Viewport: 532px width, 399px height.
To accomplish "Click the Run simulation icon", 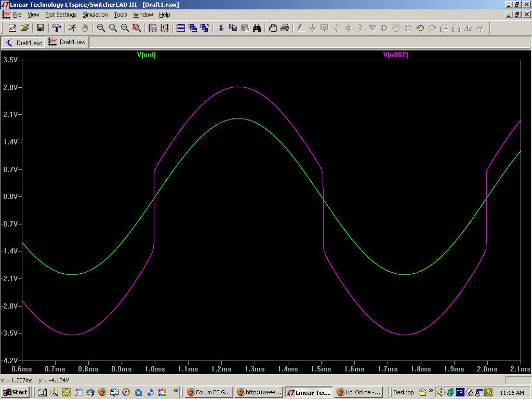I will 72,28.
